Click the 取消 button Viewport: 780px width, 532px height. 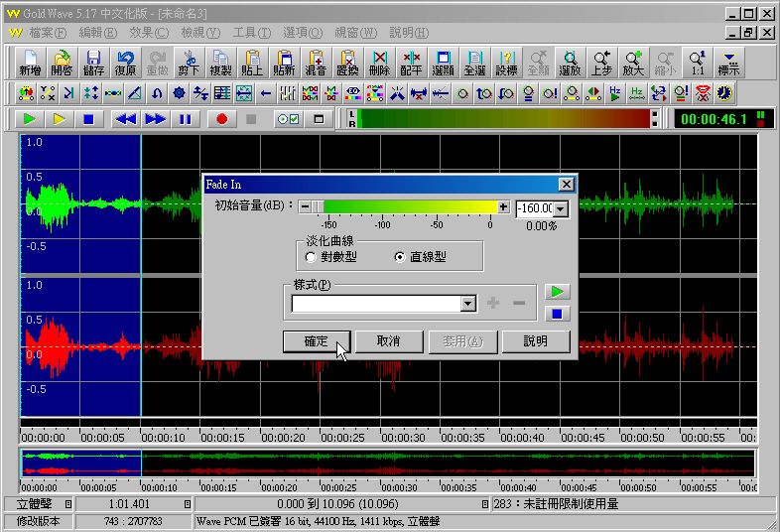[388, 341]
